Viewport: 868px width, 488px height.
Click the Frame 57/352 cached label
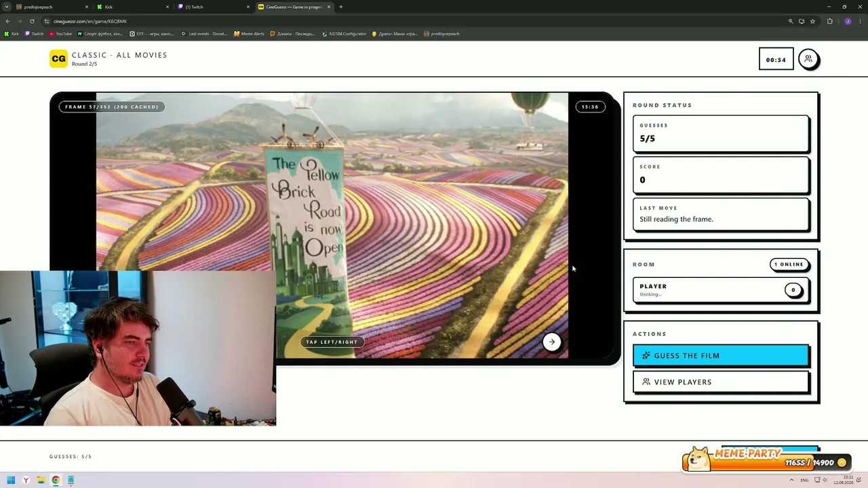112,106
